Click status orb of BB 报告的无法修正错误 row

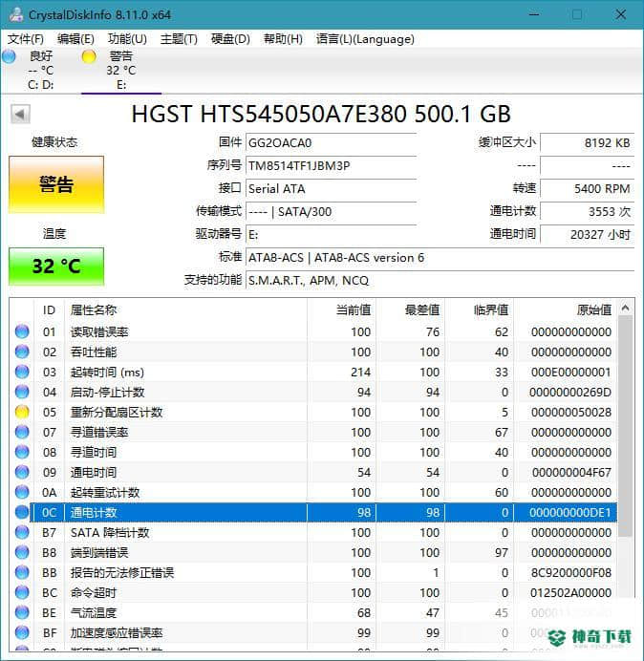pos(22,572)
